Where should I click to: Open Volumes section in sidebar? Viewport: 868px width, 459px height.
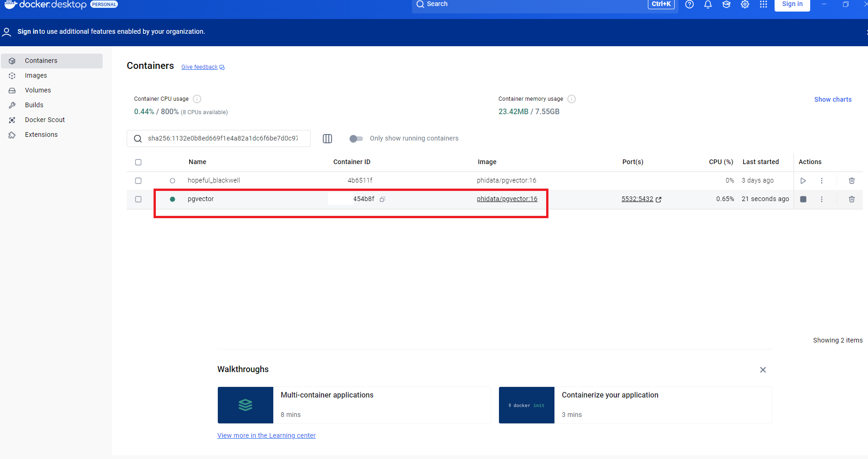pos(38,90)
